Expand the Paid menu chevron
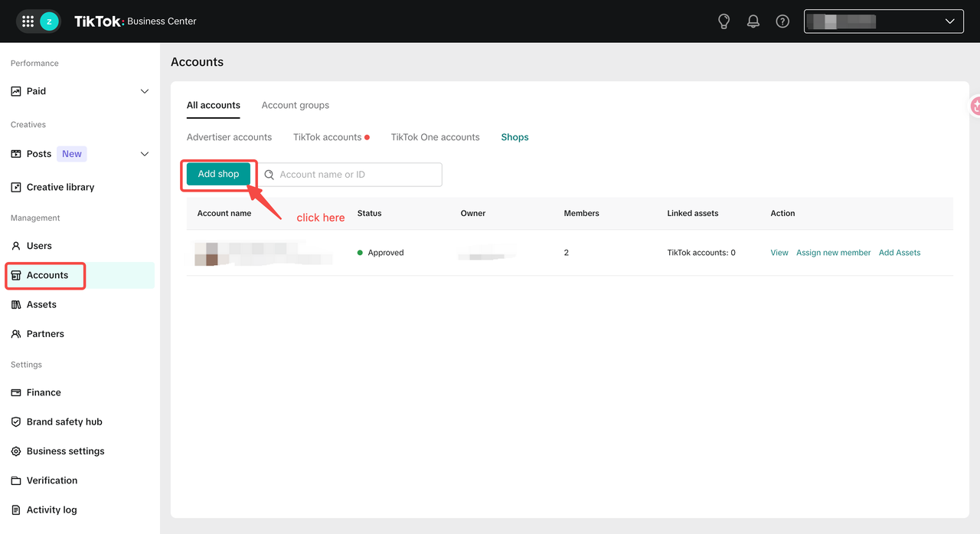 145,91
